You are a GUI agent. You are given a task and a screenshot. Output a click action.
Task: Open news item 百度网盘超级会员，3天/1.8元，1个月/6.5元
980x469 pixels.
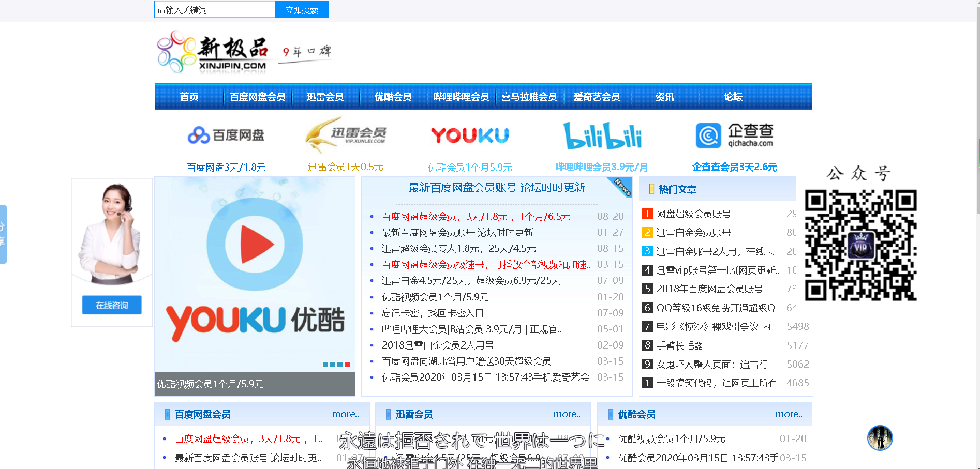pos(476,216)
